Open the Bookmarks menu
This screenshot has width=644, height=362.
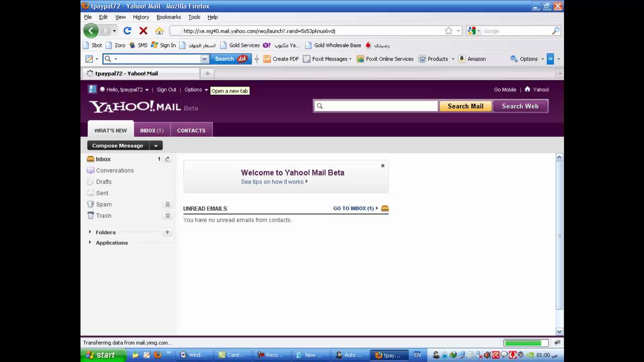pyautogui.click(x=169, y=17)
